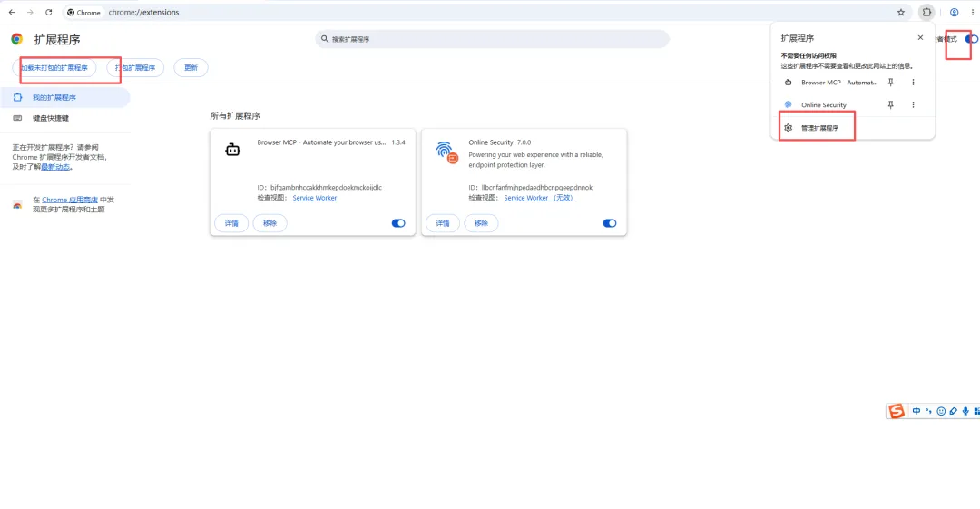Click the Sogou input method S logo
Image resolution: width=980 pixels, height=509 pixels.
click(x=897, y=411)
